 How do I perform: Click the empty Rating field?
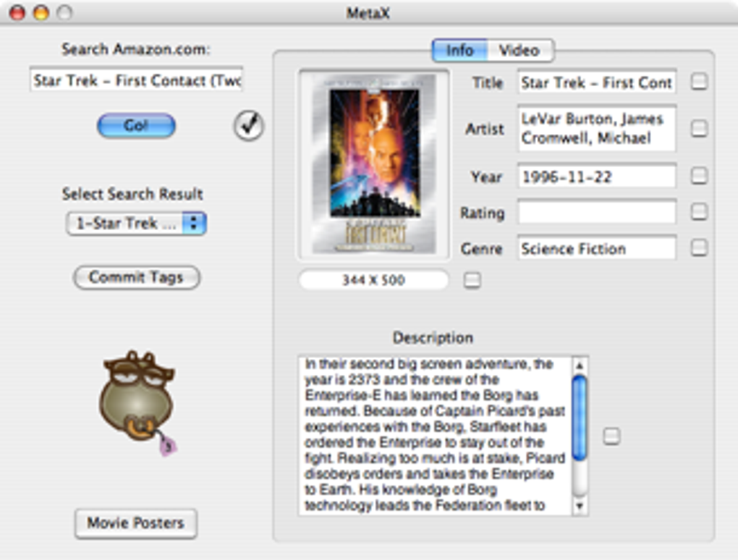coord(597,212)
